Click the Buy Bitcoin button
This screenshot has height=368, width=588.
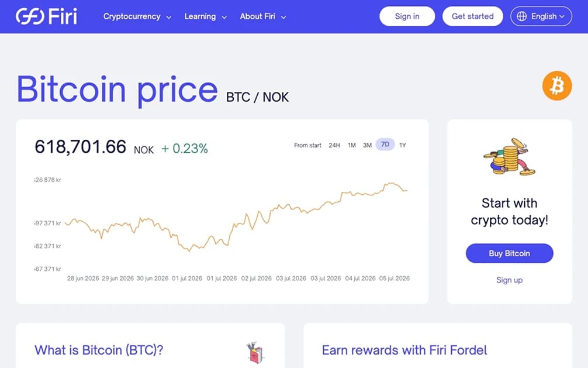tap(509, 253)
